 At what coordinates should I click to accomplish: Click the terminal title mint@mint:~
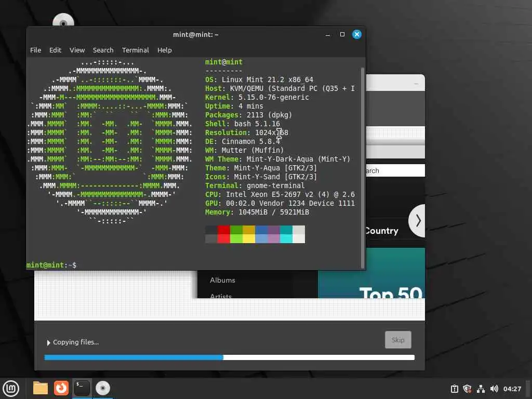coord(196,35)
